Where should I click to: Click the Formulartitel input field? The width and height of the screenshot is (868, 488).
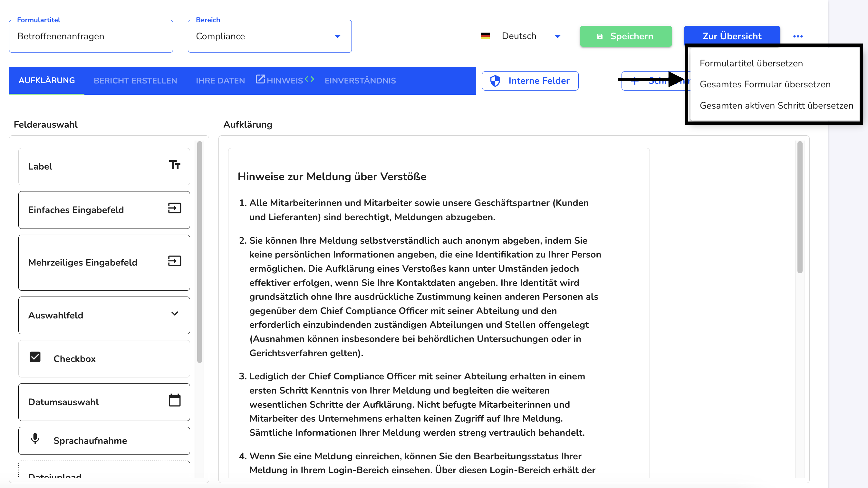pos(91,36)
